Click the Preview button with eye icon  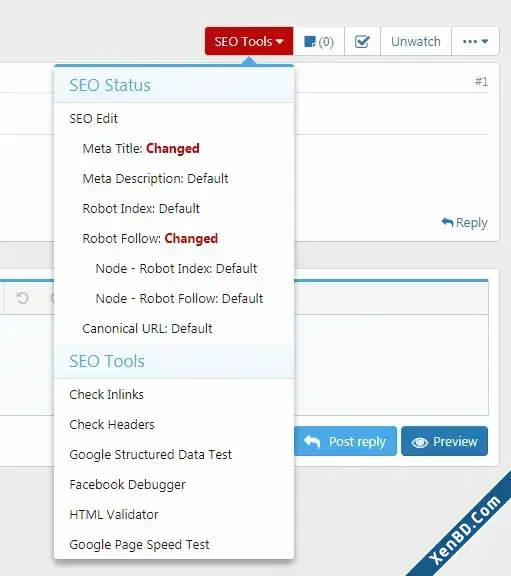[x=445, y=441]
